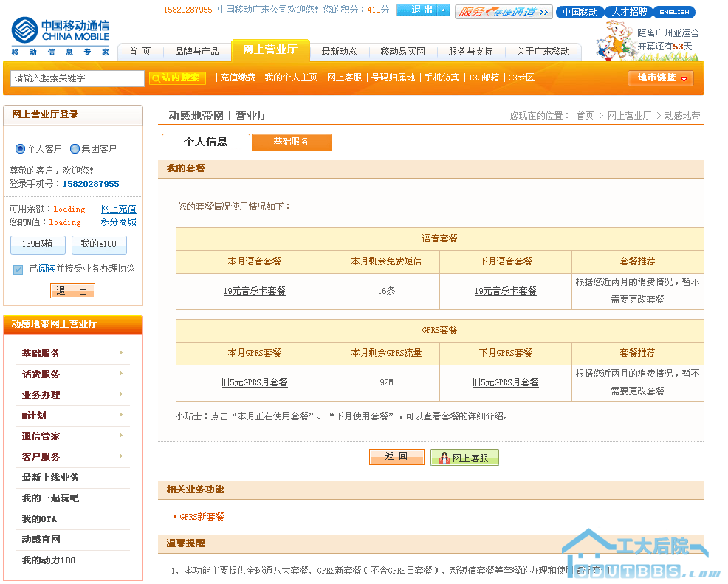Select the individual customer radio button

click(20, 149)
